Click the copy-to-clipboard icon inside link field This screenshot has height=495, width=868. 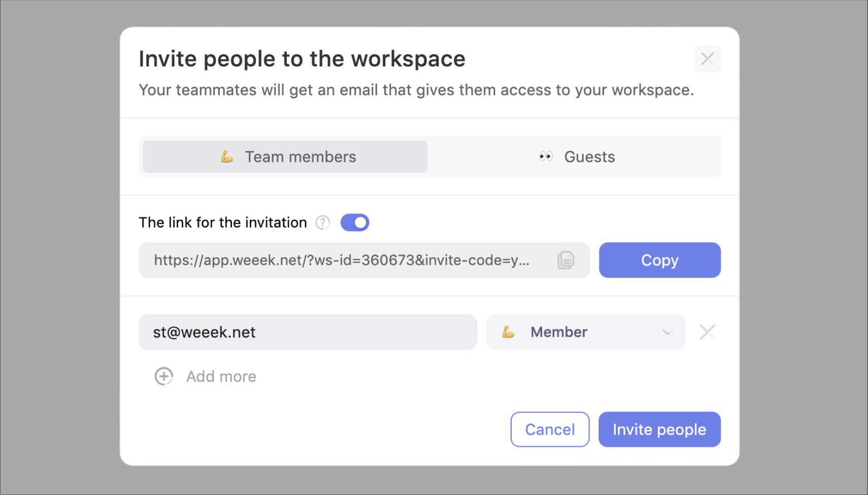(565, 260)
